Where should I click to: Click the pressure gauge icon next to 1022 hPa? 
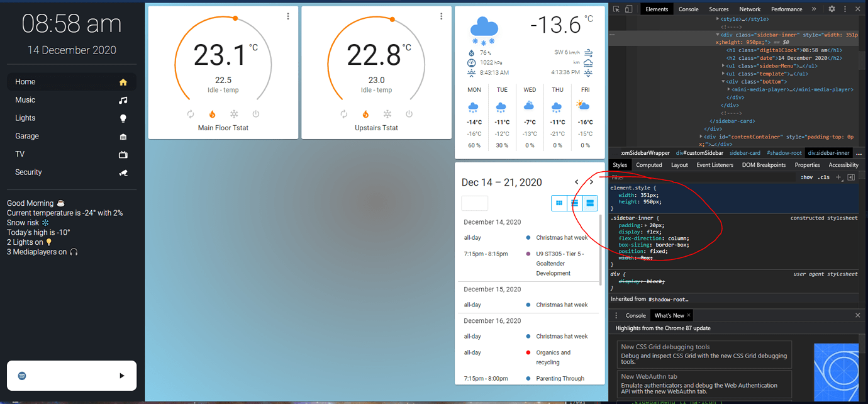[472, 63]
